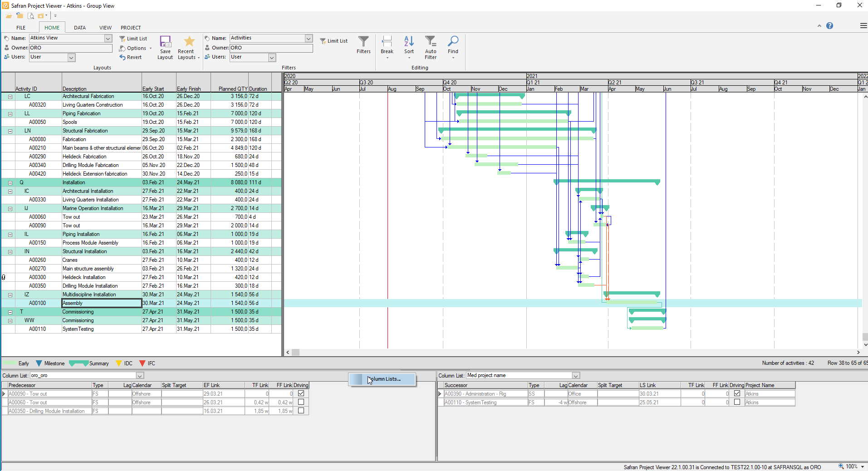Click the Installation summary bar in Gantt chart
Viewport: 868px width, 471px height.
coord(607,182)
